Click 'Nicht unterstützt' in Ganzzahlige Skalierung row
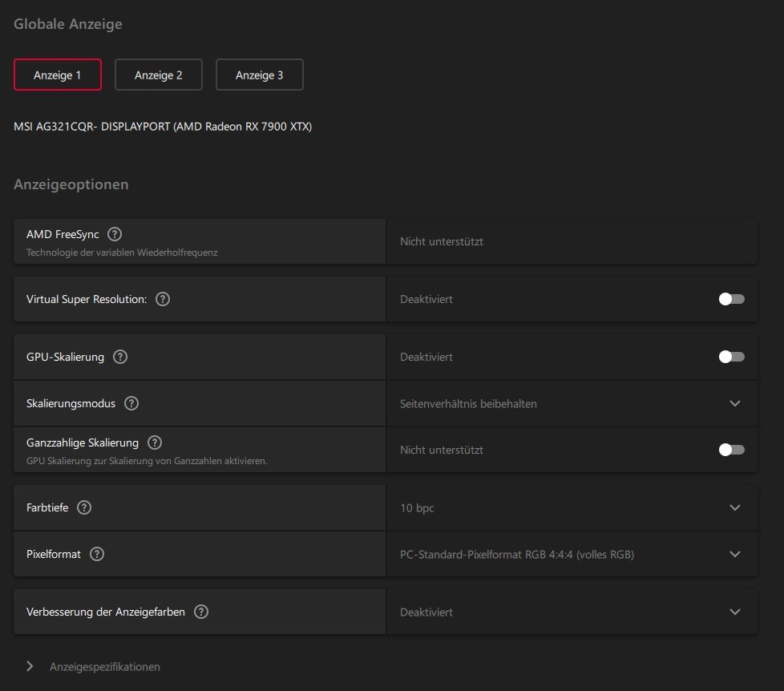The width and height of the screenshot is (784, 691). 442,450
